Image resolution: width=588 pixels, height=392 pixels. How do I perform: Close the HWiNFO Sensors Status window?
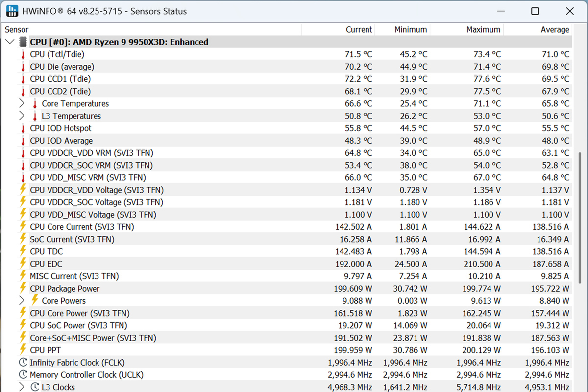(x=569, y=11)
